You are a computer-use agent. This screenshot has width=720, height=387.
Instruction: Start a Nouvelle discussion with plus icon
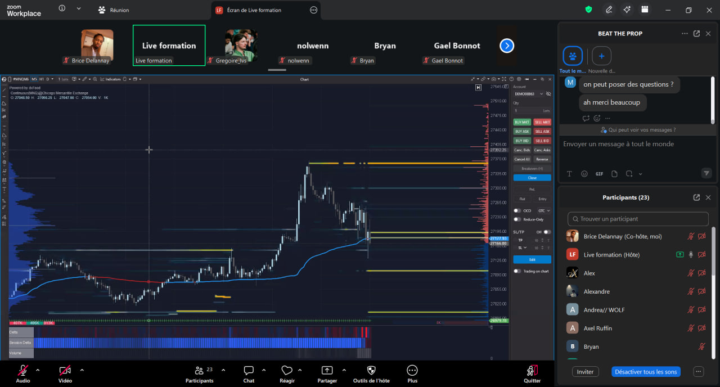(x=602, y=56)
